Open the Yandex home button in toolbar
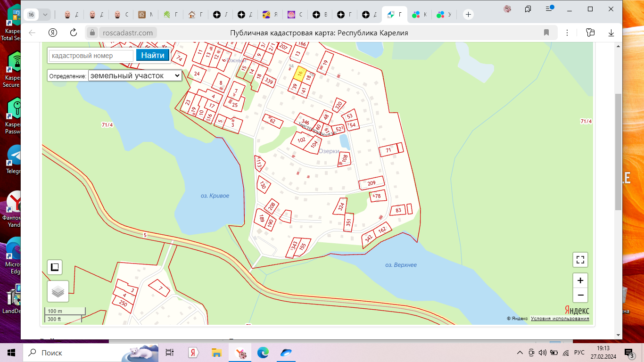644x362 pixels. click(x=53, y=33)
